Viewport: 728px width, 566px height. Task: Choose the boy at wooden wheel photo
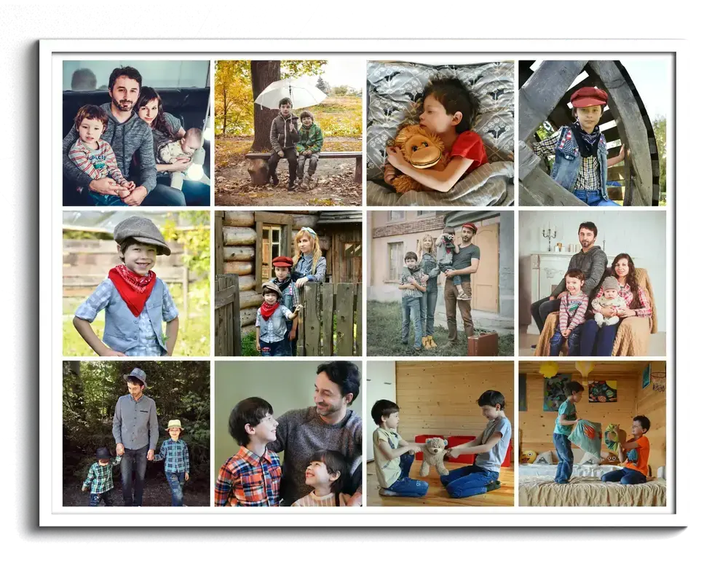pos(593,133)
